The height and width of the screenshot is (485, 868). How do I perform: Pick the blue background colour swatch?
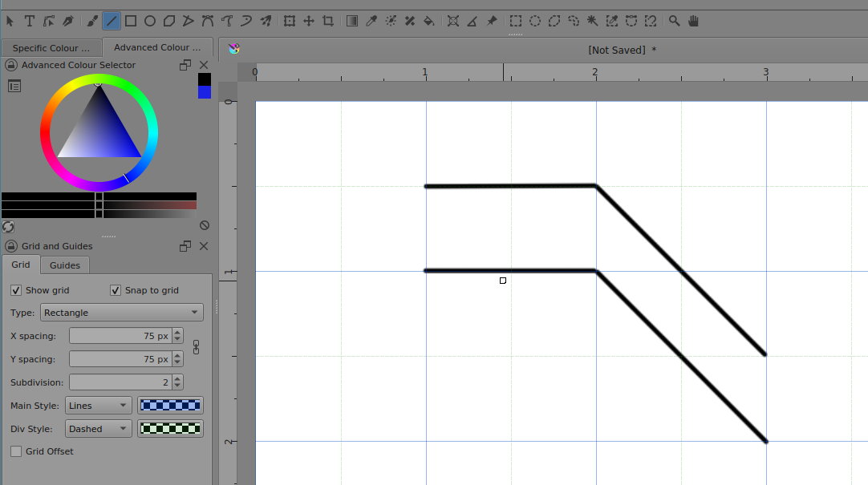(x=205, y=92)
